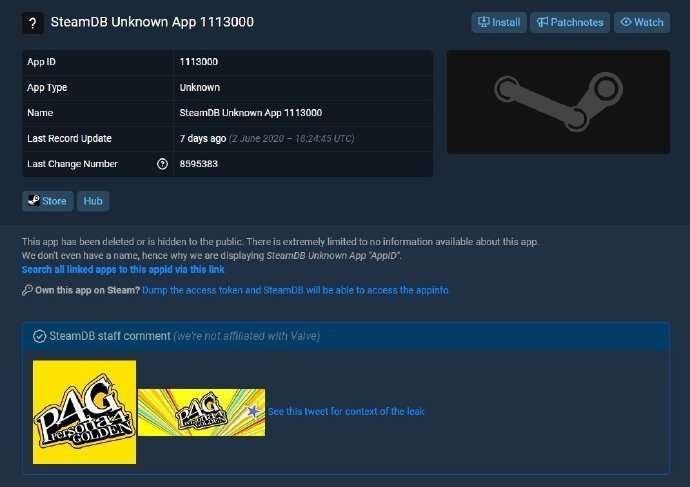The height and width of the screenshot is (487, 690).
Task: Open the Steam Store page button
Action: pos(48,201)
